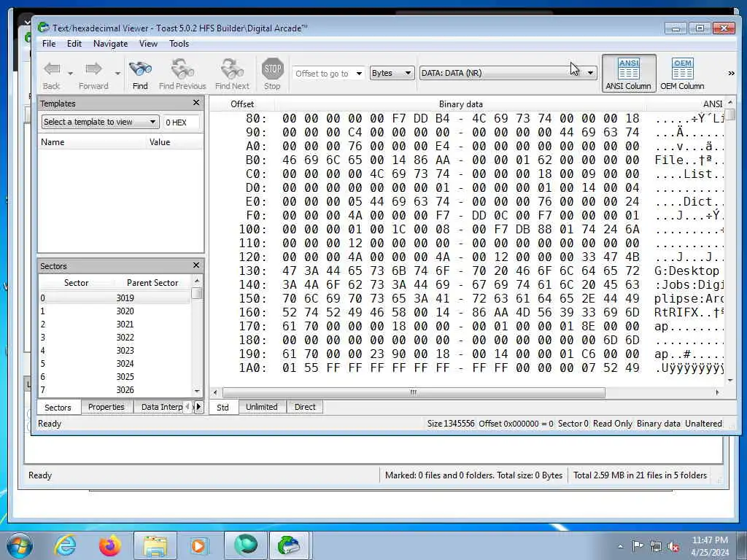The height and width of the screenshot is (560, 747).
Task: Click the red Stop sign icon
Action: coord(273,69)
